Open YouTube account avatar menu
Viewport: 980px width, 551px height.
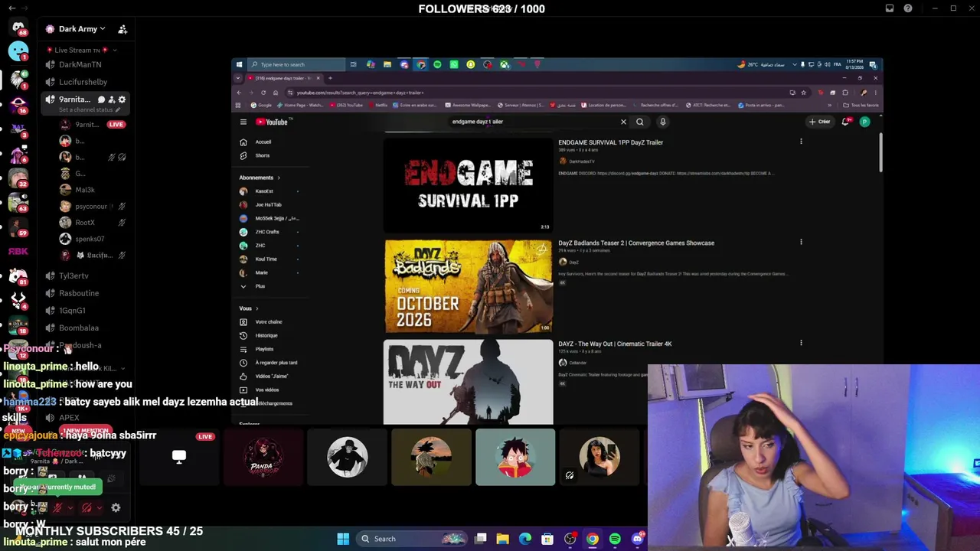pyautogui.click(x=864, y=122)
